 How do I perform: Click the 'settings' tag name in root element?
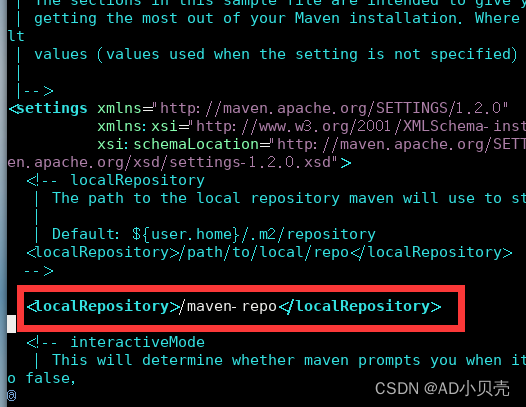tap(52, 109)
